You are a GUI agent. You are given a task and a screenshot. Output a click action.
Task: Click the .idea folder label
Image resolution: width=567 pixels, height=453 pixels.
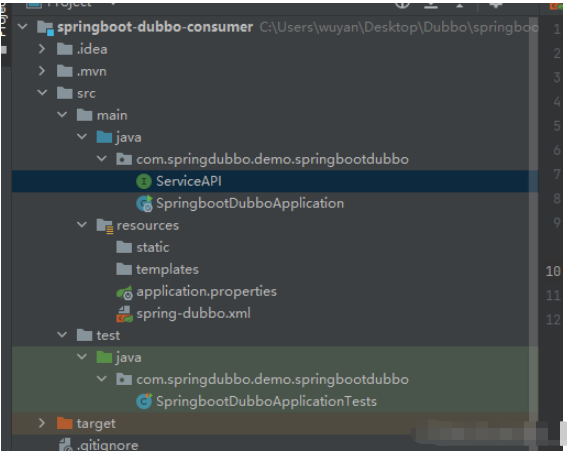(x=92, y=49)
